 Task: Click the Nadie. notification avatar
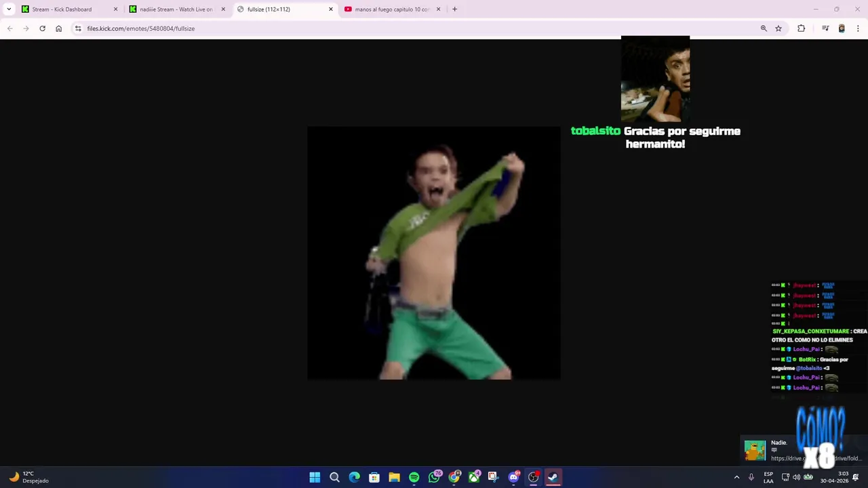tap(755, 451)
